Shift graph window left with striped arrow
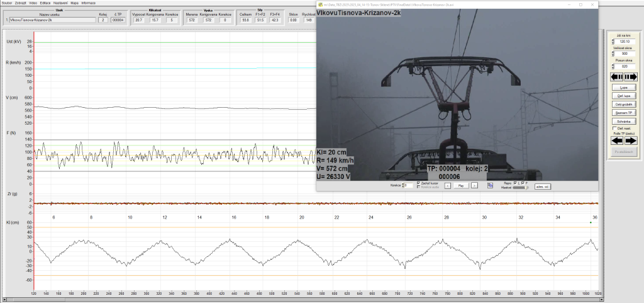The height and width of the screenshot is (303, 644). [617, 77]
